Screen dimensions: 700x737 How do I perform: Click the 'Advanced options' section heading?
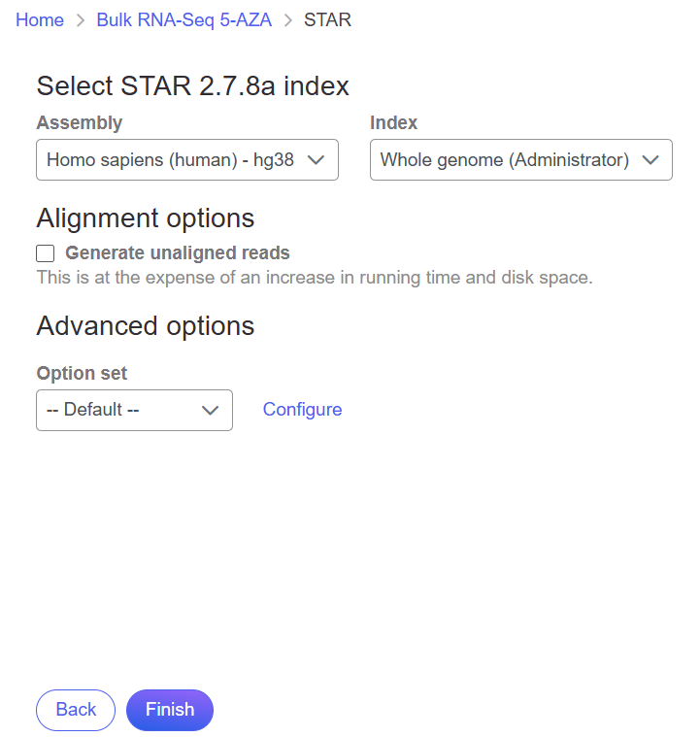pyautogui.click(x=146, y=325)
